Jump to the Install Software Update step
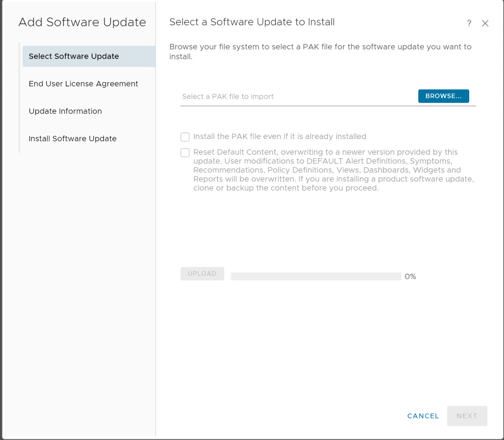Image resolution: width=504 pixels, height=440 pixels. [72, 139]
